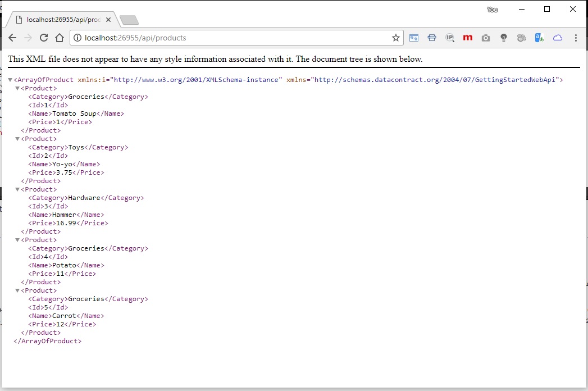The image size is (588, 391).
Task: Toggle the bookmark star for this page
Action: pyautogui.click(x=396, y=38)
